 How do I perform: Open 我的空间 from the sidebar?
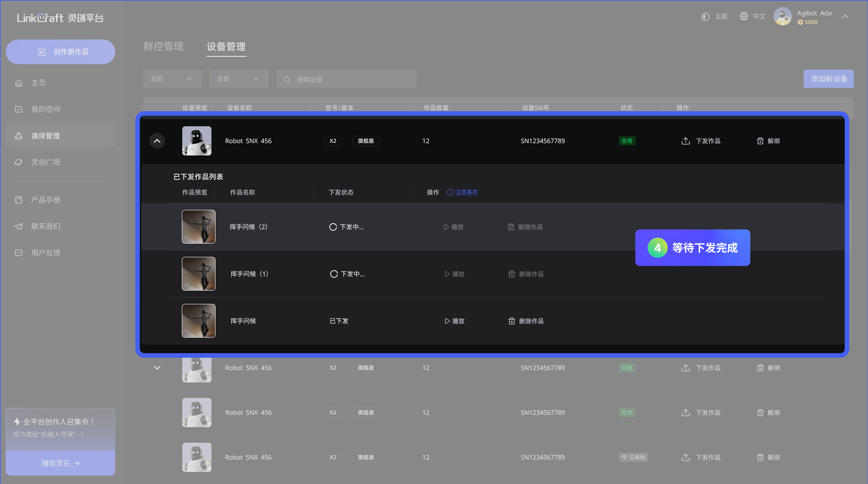pos(18,109)
